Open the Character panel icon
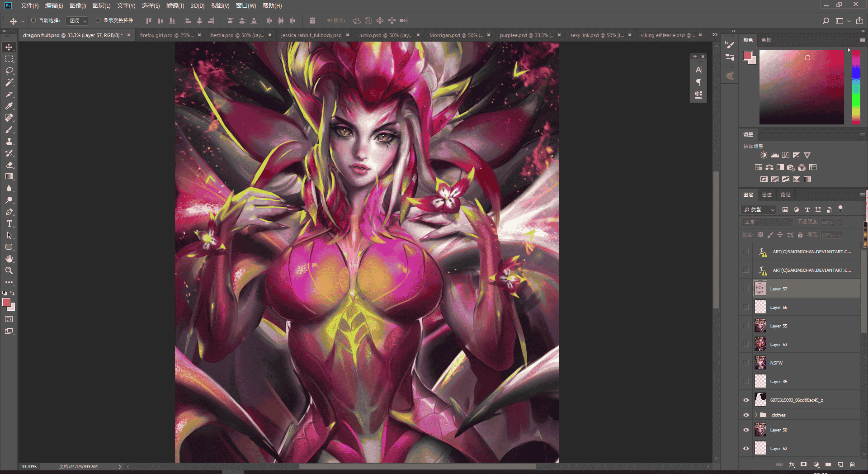This screenshot has width=868, height=474. pyautogui.click(x=699, y=70)
